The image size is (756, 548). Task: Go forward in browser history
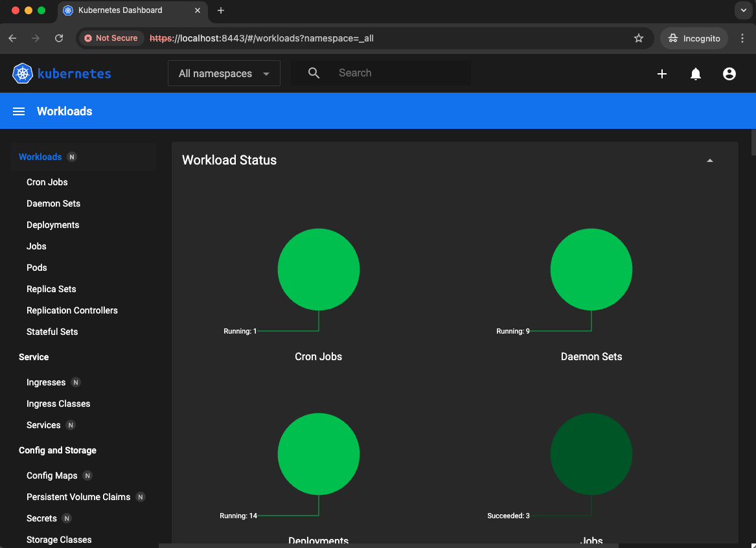point(36,38)
